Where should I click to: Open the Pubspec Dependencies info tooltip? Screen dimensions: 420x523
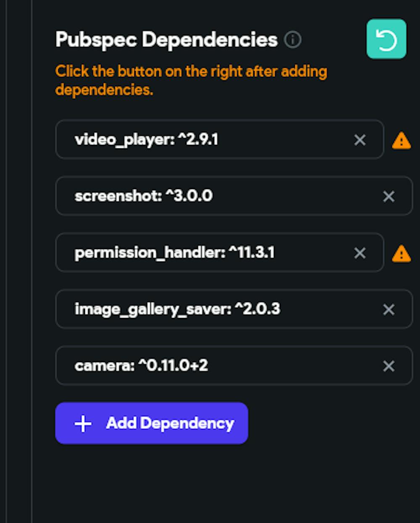(x=293, y=40)
